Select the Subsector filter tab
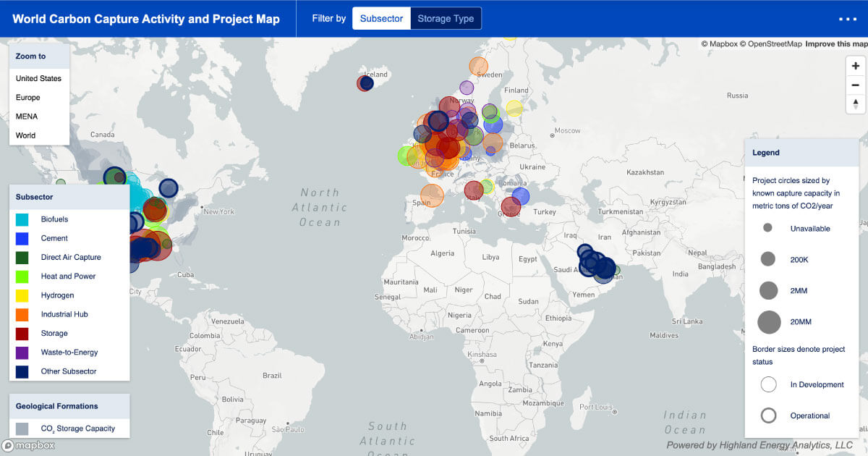This screenshot has height=456, width=868. click(x=381, y=18)
